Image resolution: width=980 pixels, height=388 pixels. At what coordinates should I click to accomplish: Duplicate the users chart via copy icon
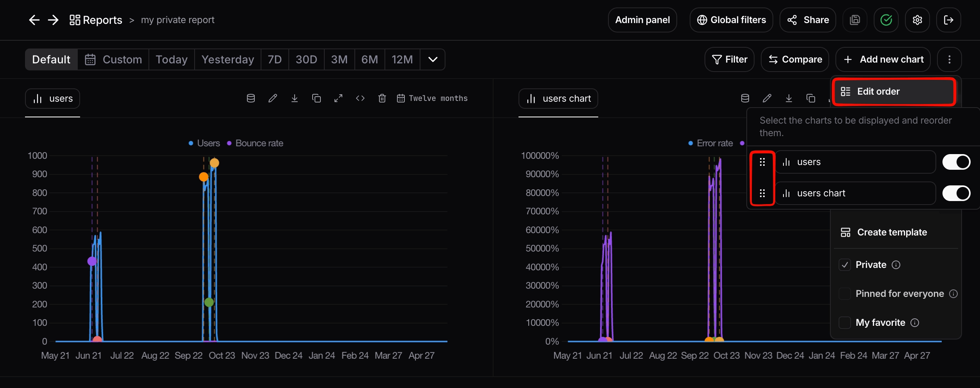click(317, 98)
